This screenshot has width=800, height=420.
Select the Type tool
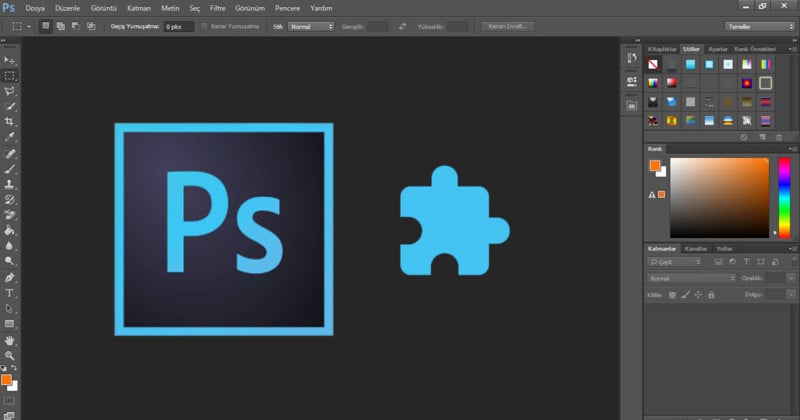pos(9,293)
